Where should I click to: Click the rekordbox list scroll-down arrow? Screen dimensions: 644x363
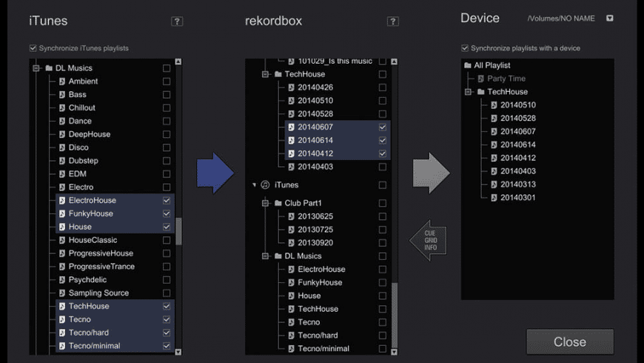[x=395, y=352]
